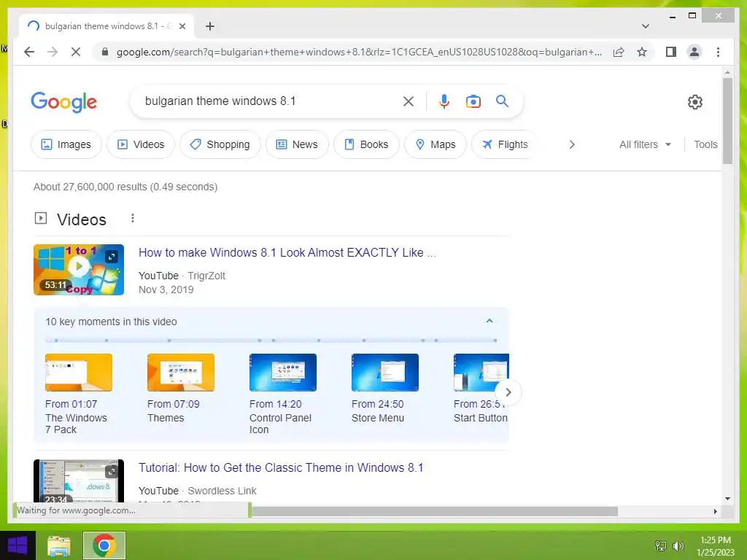Play the Classic Theme video thumbnail
Screen dimensions: 747x560
pyautogui.click(x=79, y=481)
